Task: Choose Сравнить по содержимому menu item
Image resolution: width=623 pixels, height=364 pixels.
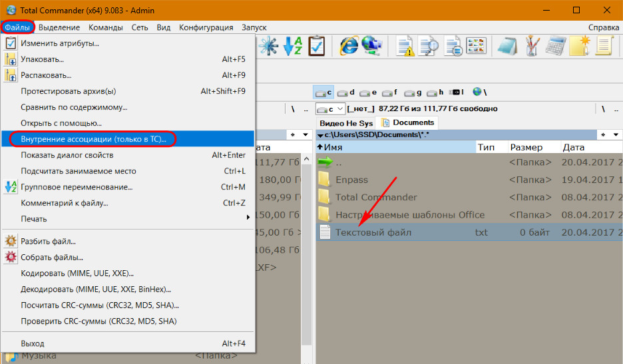Action: pyautogui.click(x=128, y=107)
